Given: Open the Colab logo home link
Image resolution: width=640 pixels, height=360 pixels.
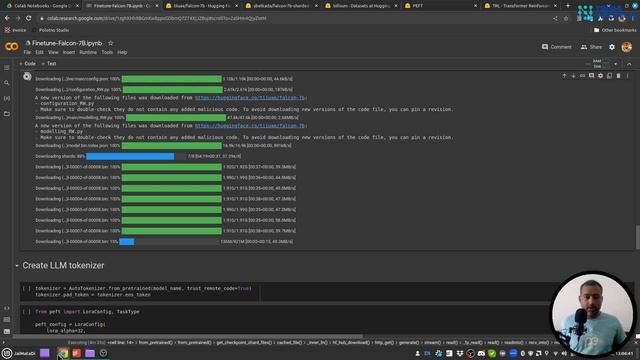Looking at the screenshot, I should (x=11, y=47).
